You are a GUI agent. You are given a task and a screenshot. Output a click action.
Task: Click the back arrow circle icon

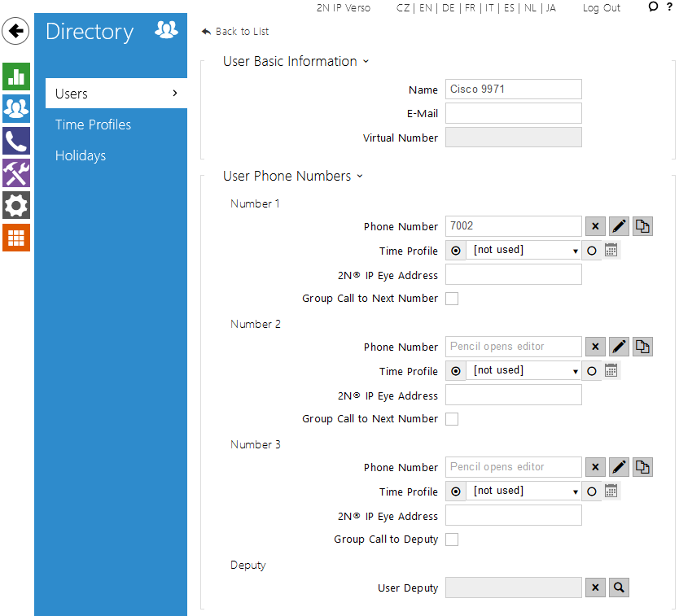pyautogui.click(x=15, y=32)
